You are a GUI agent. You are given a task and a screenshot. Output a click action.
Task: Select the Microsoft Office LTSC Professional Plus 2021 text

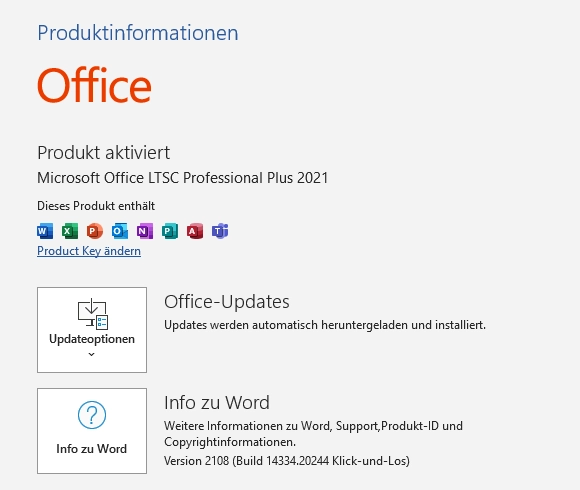coord(183,178)
